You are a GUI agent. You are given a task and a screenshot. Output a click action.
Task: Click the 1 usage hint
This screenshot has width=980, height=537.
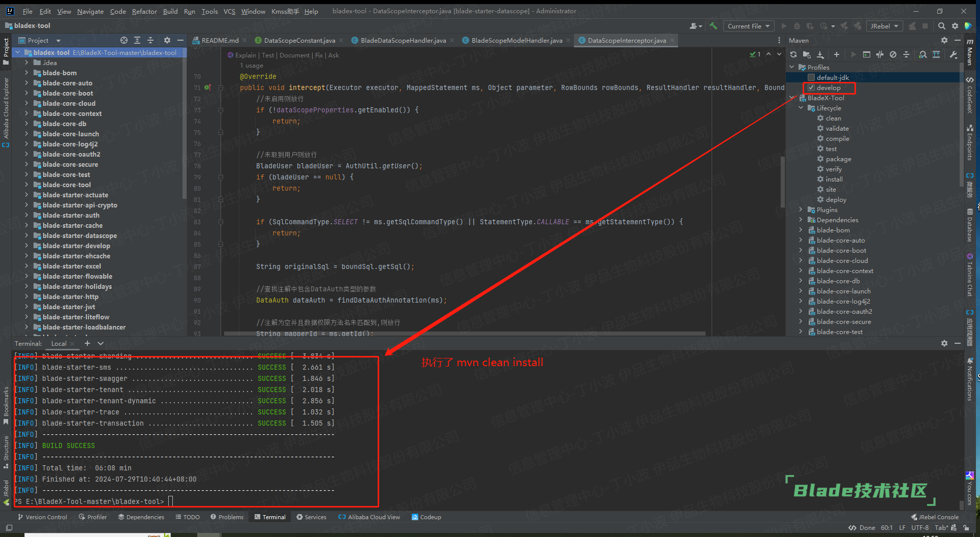pos(251,66)
